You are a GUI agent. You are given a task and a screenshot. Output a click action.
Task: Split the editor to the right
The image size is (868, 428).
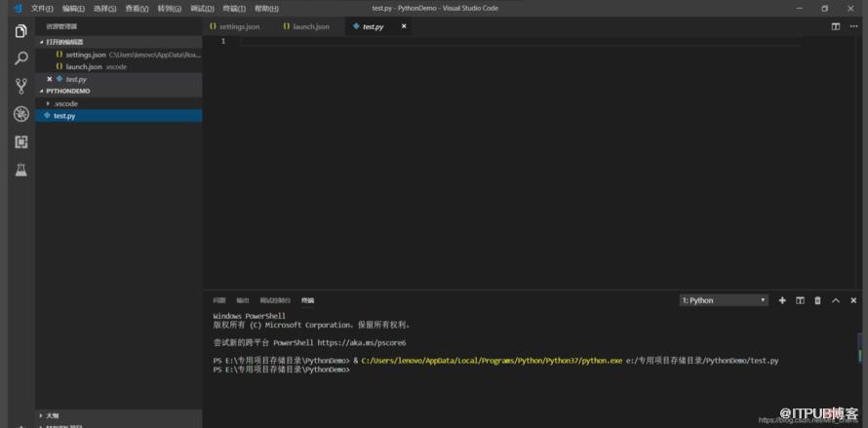(836, 26)
